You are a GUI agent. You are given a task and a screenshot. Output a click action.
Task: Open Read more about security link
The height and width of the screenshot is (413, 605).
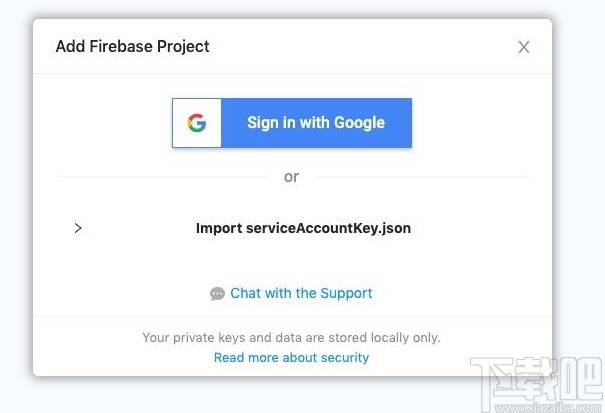[x=291, y=357]
